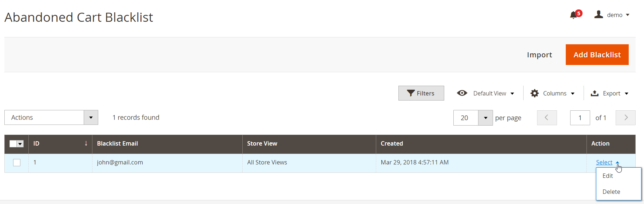Click the eye icon for Default View

click(462, 93)
